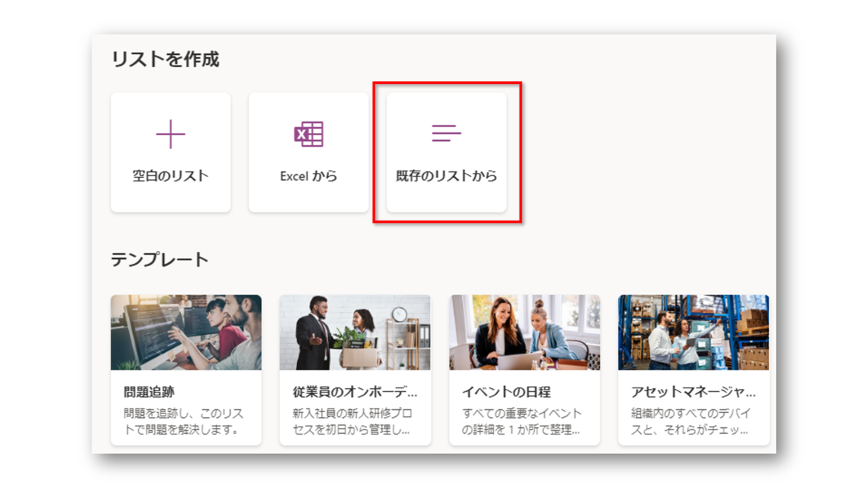Open the イベントの日程 template photo
The image size is (868, 488).
coord(524,333)
